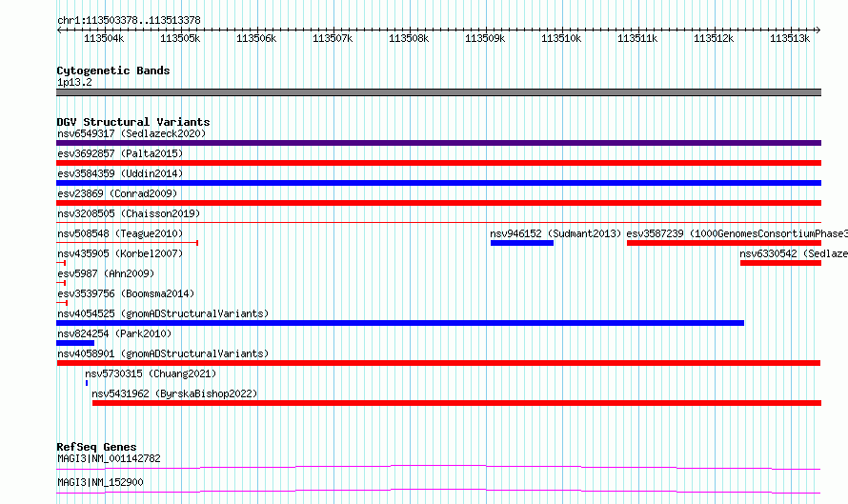Click ruler position 113513k
Viewport: 848px width, 504px height.
[790, 38]
